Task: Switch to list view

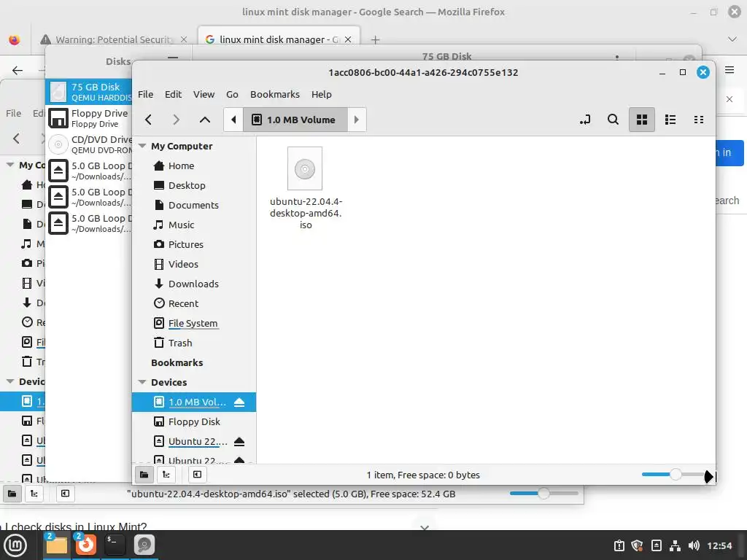Action: click(x=670, y=120)
